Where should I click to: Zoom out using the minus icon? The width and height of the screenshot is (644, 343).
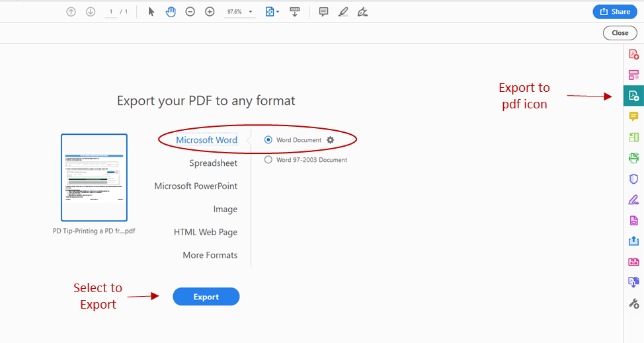pyautogui.click(x=190, y=12)
